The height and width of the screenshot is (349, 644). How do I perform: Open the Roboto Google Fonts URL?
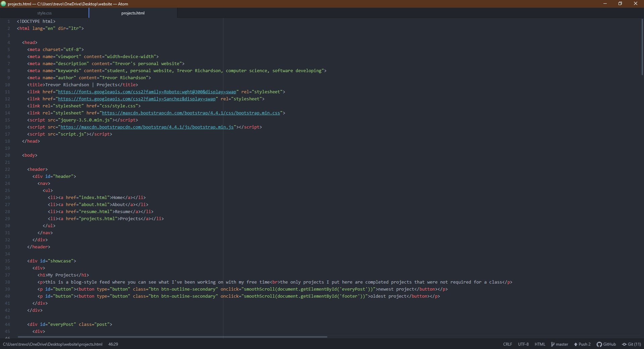147,92
